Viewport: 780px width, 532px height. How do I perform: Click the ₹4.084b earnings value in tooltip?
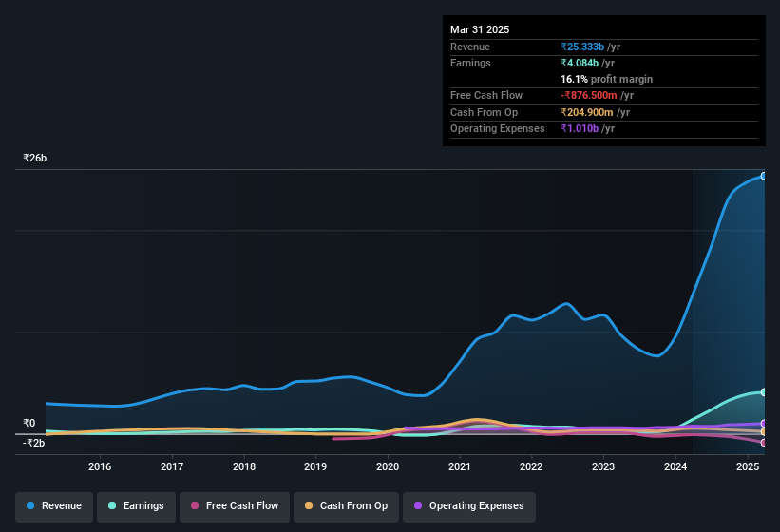[x=580, y=63]
